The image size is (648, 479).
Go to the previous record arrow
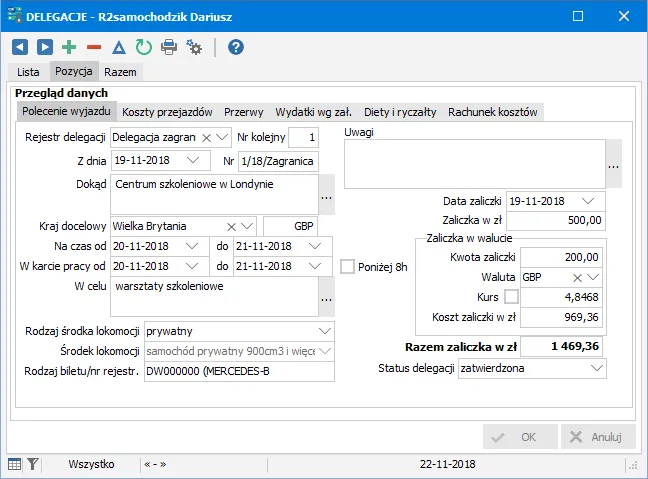(20, 47)
